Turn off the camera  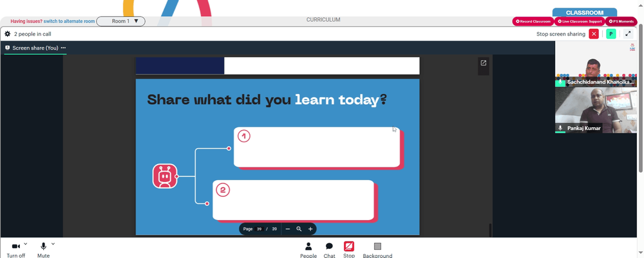coord(15,250)
